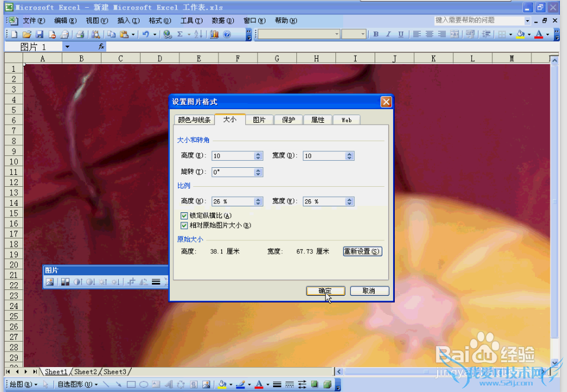Image resolution: width=567 pixels, height=392 pixels.
Task: Select the Crop tool in Picture toolbar
Action: click(x=131, y=282)
